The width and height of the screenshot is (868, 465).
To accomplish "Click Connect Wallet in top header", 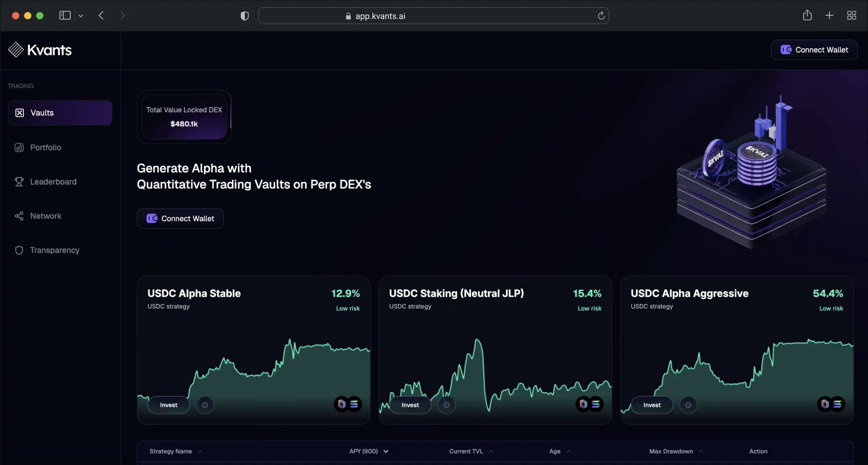I will [814, 50].
